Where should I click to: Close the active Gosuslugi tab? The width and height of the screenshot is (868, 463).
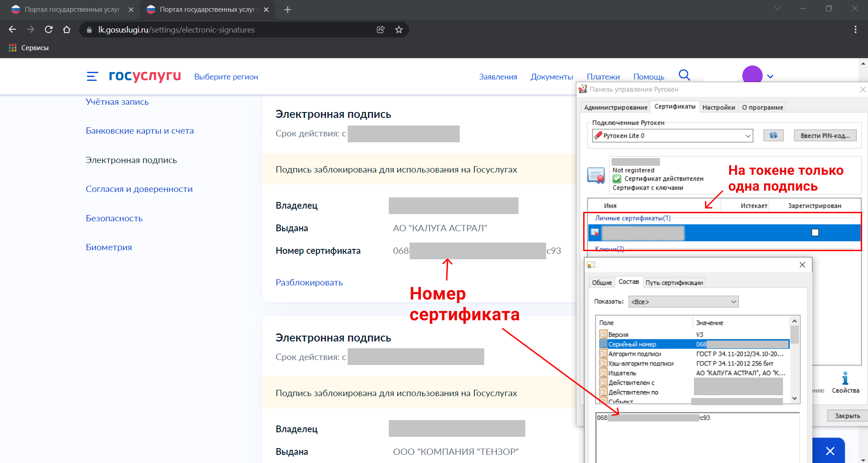266,9
